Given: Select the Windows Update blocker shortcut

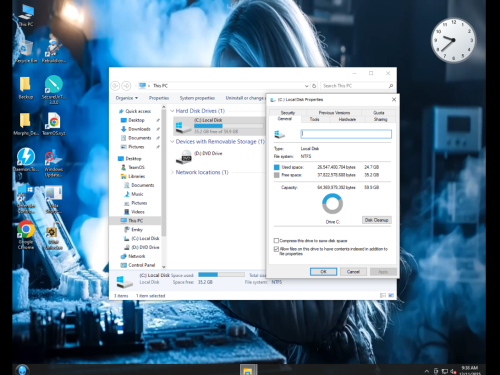Looking at the screenshot, I should coord(54,163).
